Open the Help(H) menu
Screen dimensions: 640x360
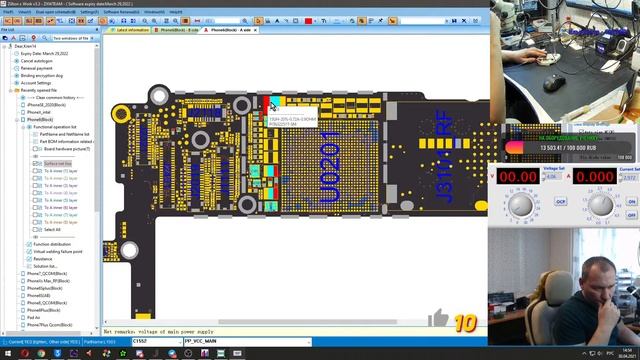176,12
